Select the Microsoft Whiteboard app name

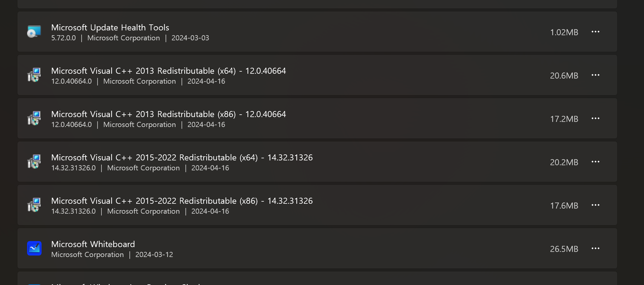coord(93,244)
